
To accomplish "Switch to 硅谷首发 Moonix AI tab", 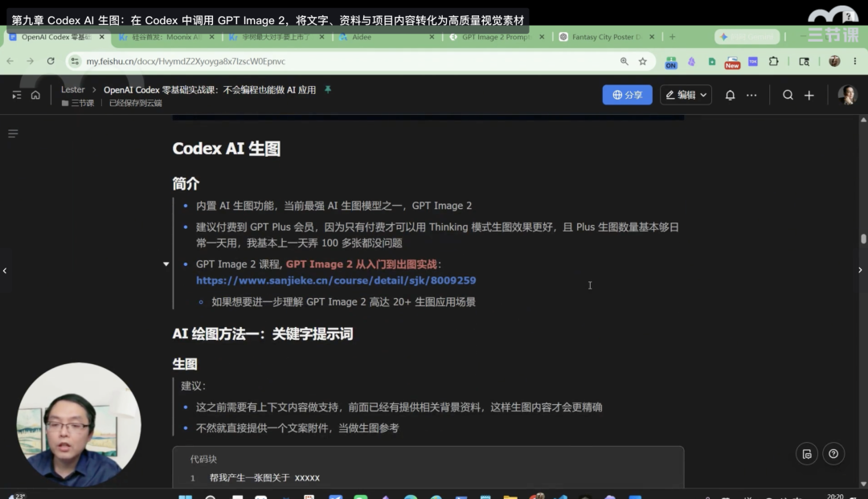I will (166, 37).
